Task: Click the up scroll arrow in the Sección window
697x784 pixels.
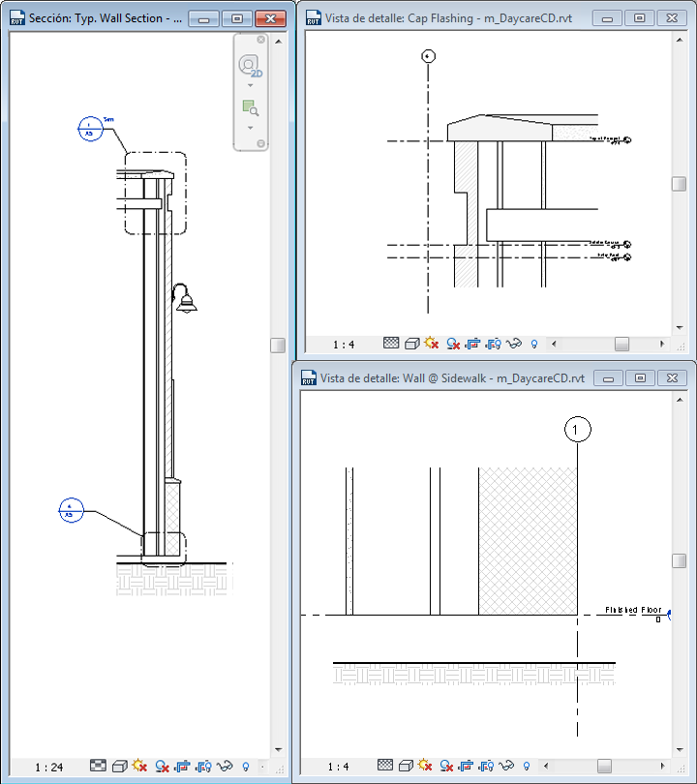Action: tap(278, 41)
